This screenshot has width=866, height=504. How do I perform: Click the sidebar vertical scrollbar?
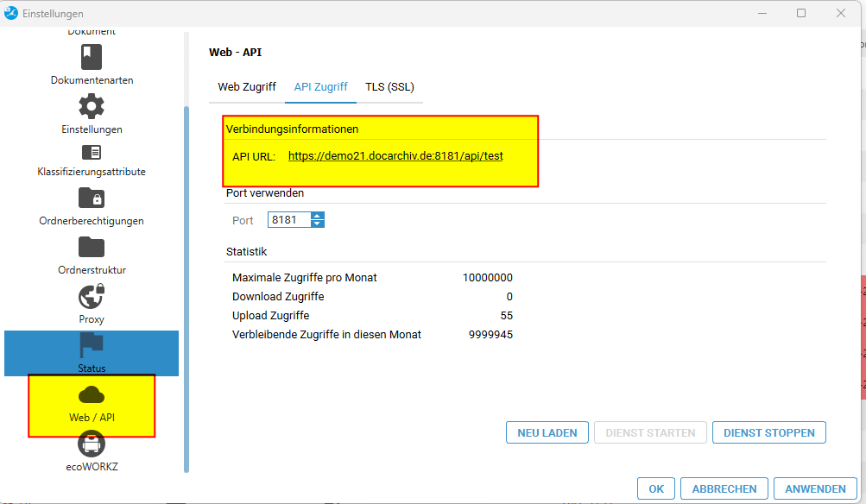tap(186, 289)
